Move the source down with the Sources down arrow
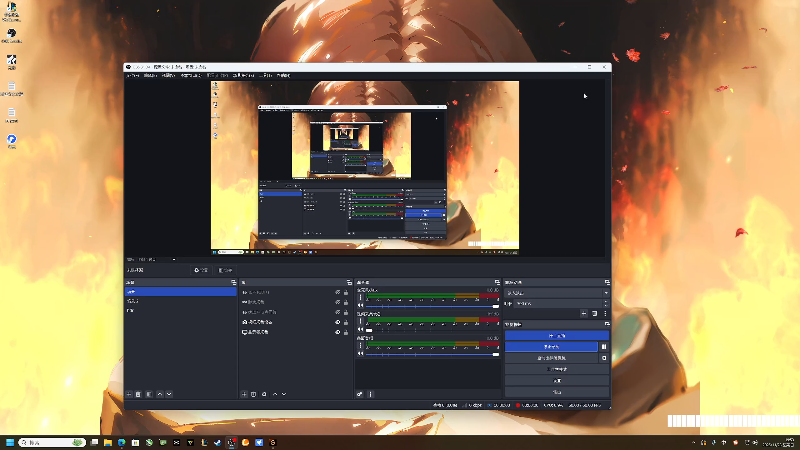Image resolution: width=800 pixels, height=450 pixels. [x=284, y=394]
